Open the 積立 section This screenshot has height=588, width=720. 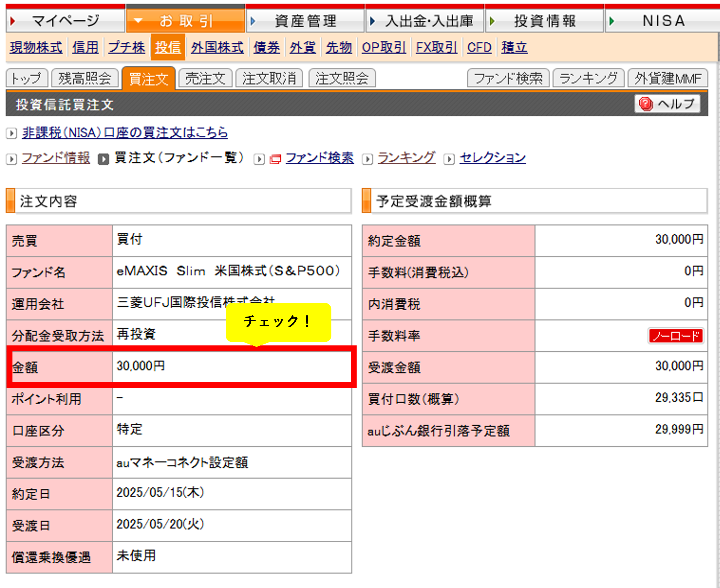pos(515,47)
